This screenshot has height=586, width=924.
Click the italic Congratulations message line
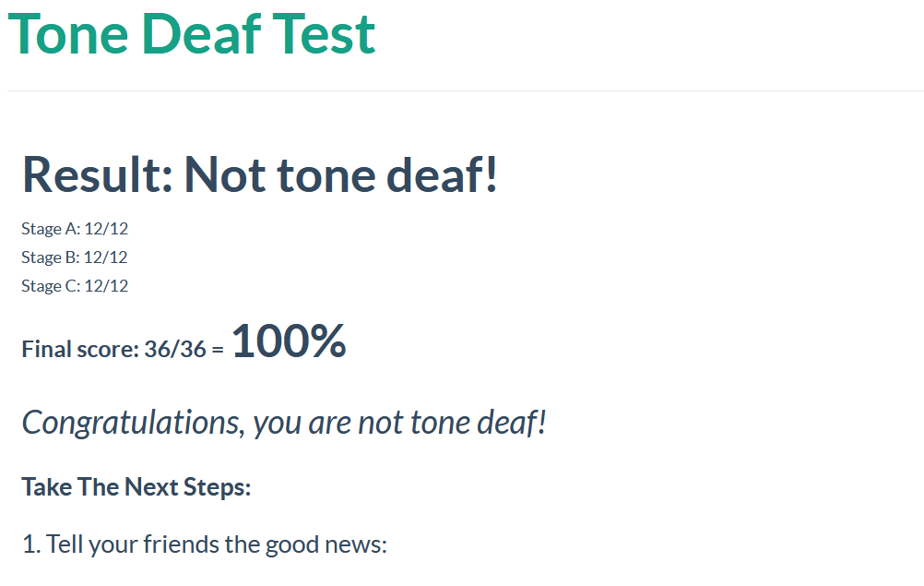(284, 424)
